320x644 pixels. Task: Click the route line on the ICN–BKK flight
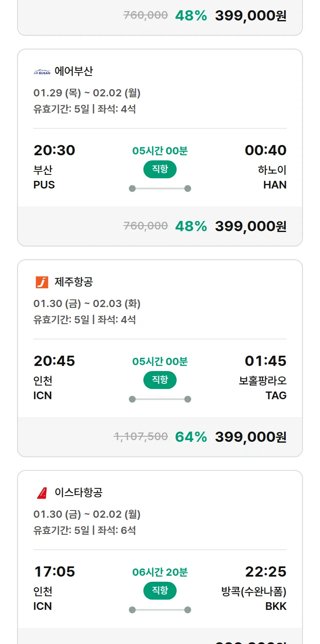[160, 610]
